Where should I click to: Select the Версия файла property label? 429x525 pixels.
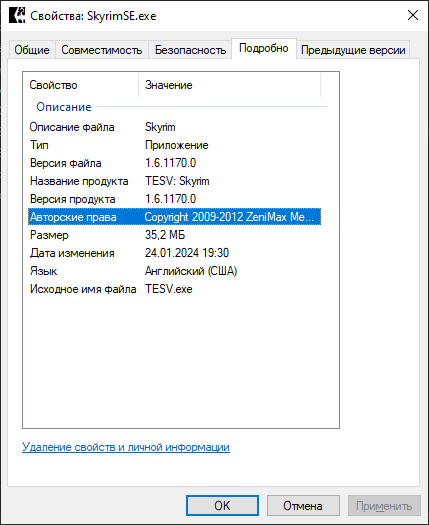click(x=66, y=163)
